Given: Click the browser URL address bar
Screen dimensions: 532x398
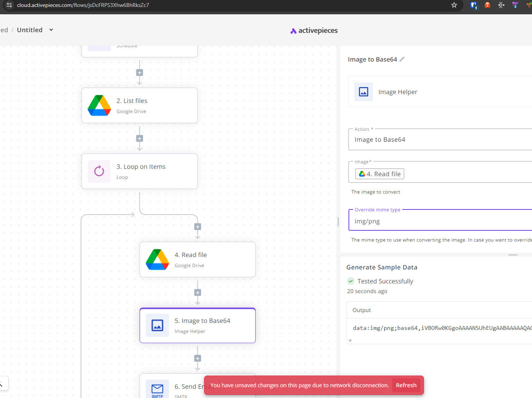Looking at the screenshot, I should click(232, 5).
